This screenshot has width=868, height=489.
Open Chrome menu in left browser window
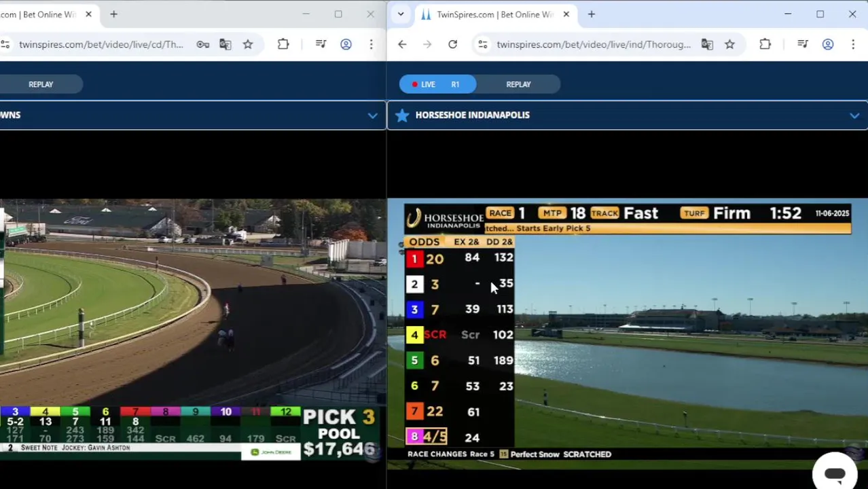click(371, 44)
